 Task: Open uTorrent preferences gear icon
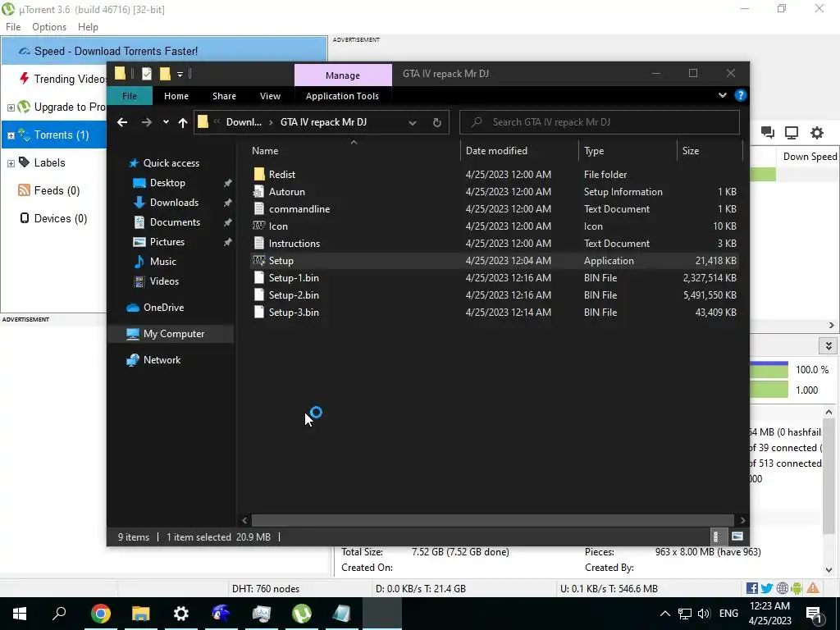click(816, 132)
